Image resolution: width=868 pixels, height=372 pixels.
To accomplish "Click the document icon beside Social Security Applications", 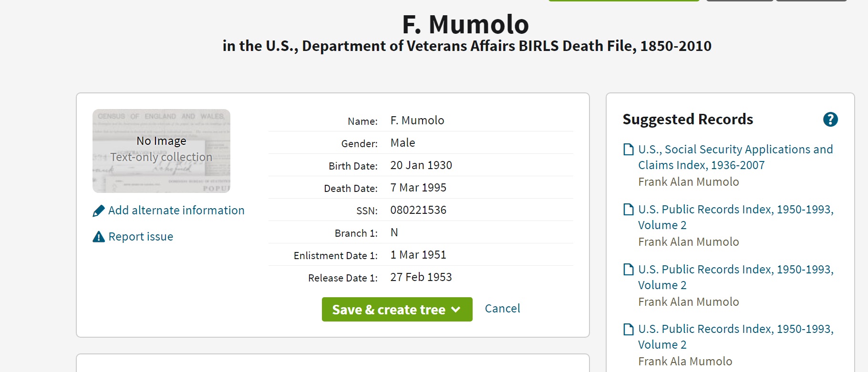I will [x=629, y=150].
